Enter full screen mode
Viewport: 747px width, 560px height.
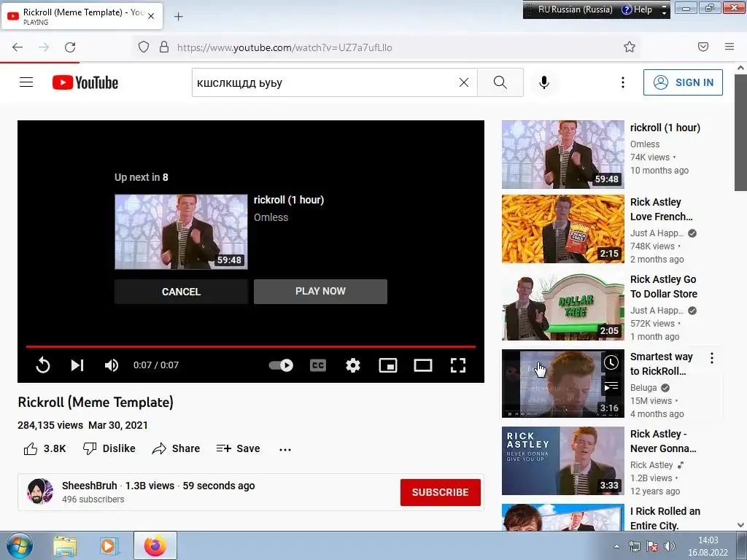(458, 365)
